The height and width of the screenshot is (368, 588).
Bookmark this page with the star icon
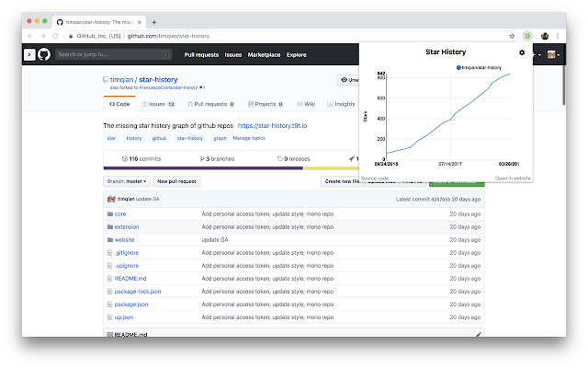(x=512, y=36)
